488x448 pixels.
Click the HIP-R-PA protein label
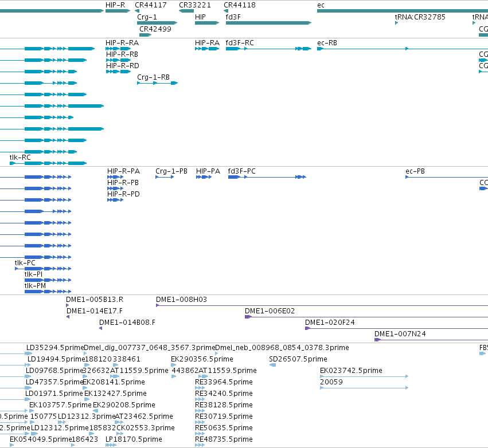click(x=123, y=171)
